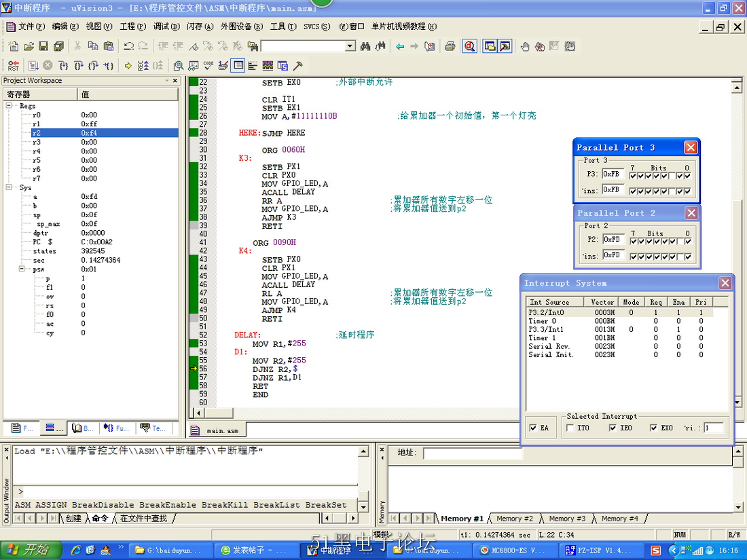Screen dimensions: 747x560
Task: Check the unchecked bit 2 of P3
Action: (672, 176)
